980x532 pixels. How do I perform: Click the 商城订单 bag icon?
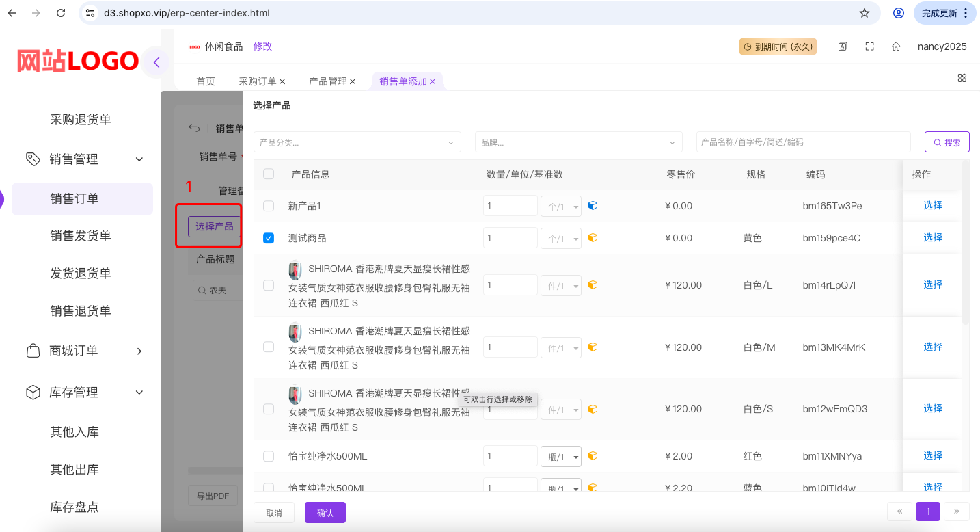point(33,351)
